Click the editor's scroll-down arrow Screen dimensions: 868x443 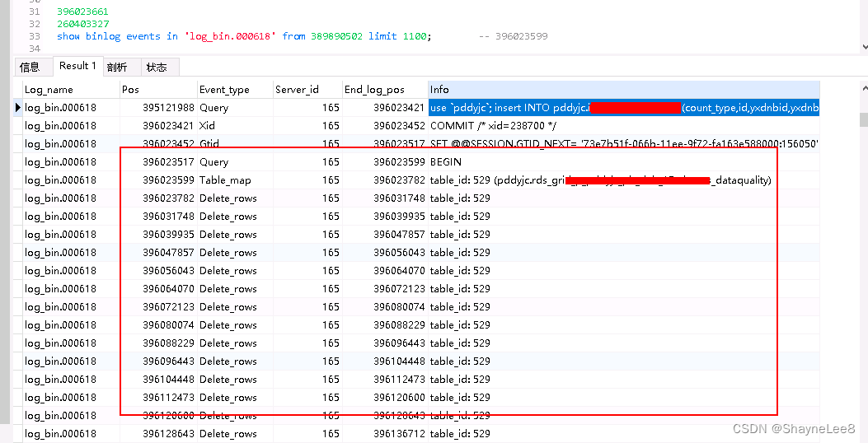(x=864, y=47)
